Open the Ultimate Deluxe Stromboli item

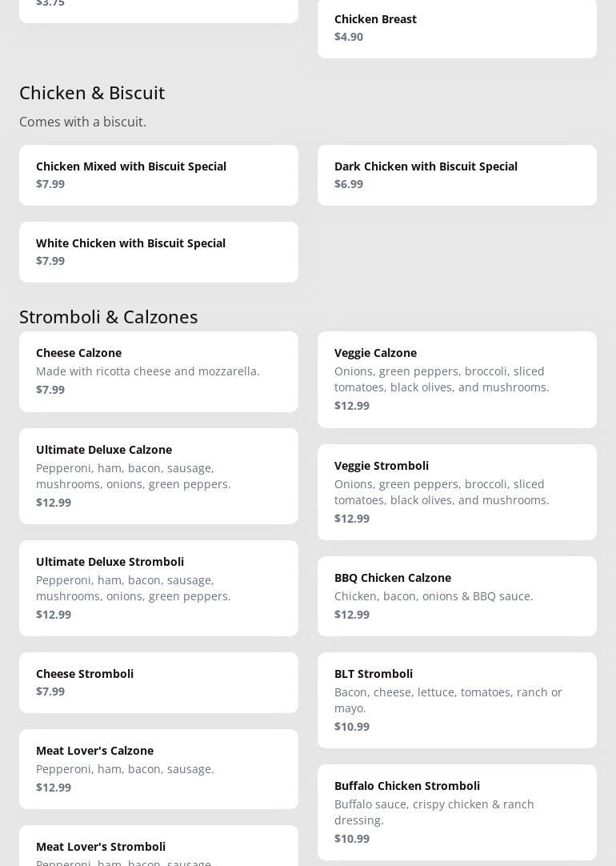(x=158, y=587)
